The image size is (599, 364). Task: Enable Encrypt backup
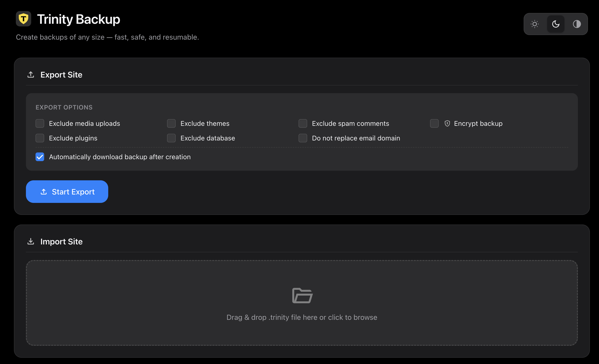(434, 123)
